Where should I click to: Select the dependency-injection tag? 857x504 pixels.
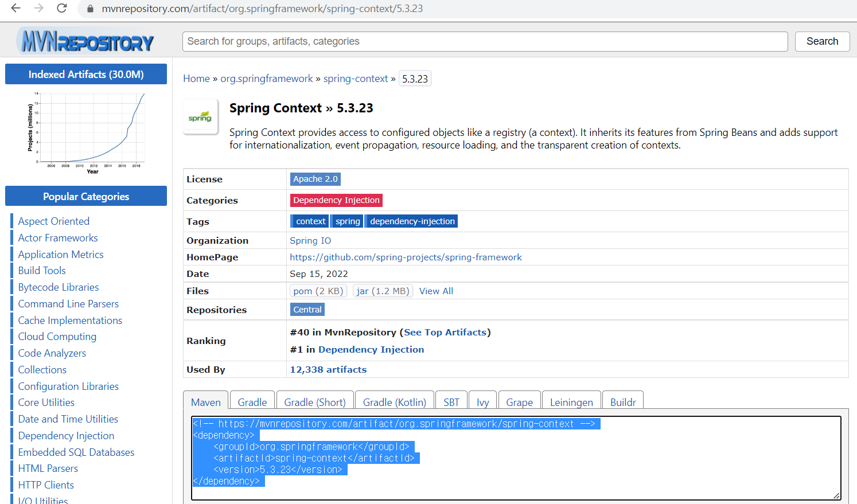pyautogui.click(x=412, y=221)
